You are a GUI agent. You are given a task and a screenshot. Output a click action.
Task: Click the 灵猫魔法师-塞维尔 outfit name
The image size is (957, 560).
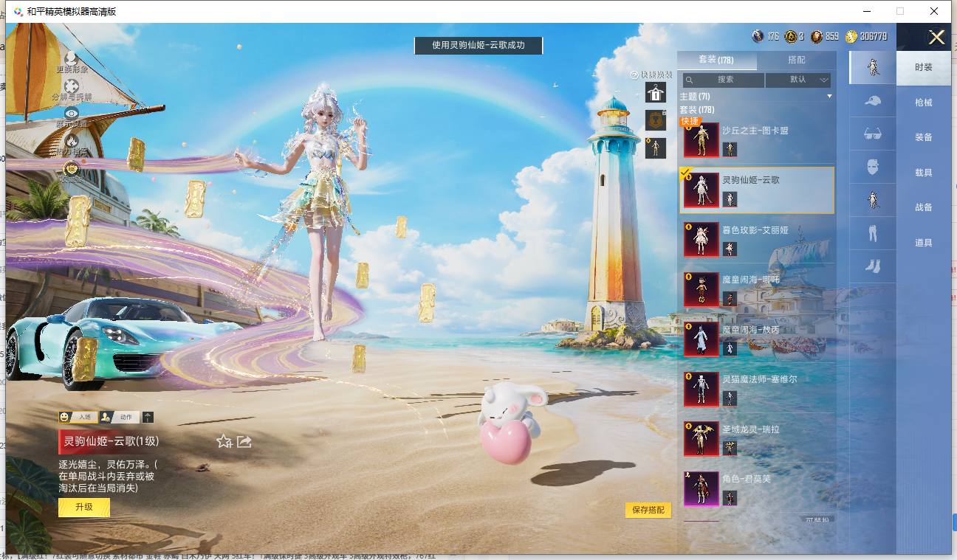click(759, 379)
